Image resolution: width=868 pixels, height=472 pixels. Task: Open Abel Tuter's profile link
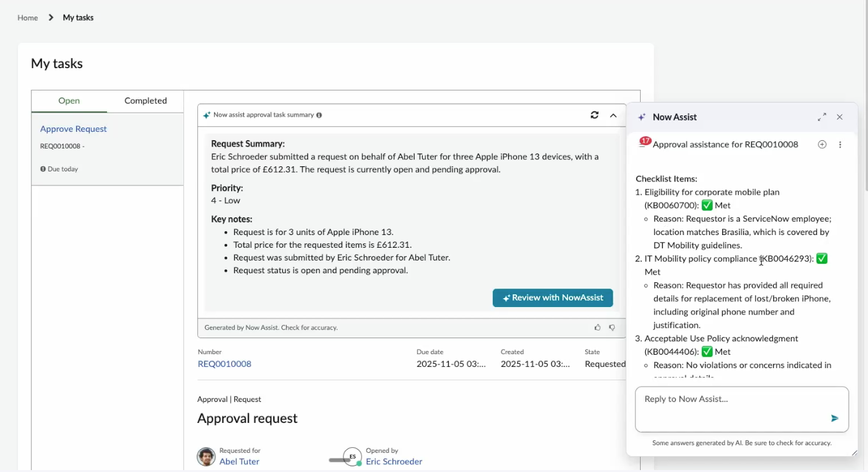[239, 462]
